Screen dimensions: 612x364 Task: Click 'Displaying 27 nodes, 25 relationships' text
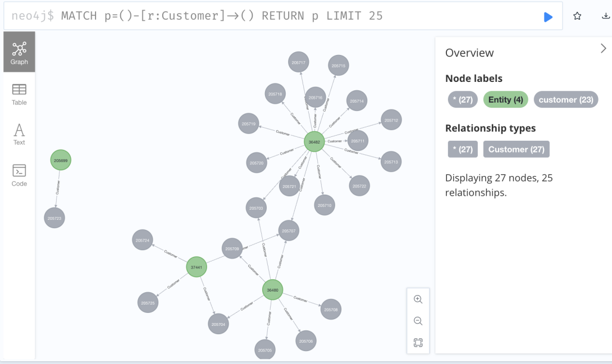499,185
